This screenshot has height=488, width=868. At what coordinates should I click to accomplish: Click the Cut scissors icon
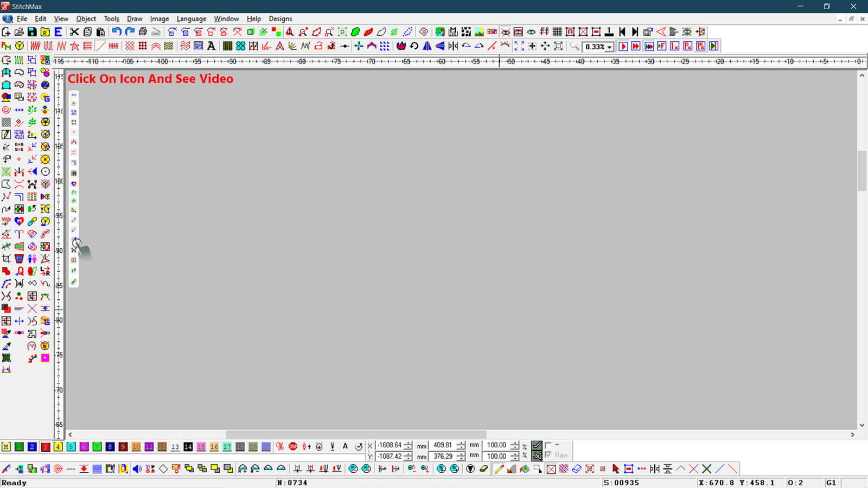(74, 32)
